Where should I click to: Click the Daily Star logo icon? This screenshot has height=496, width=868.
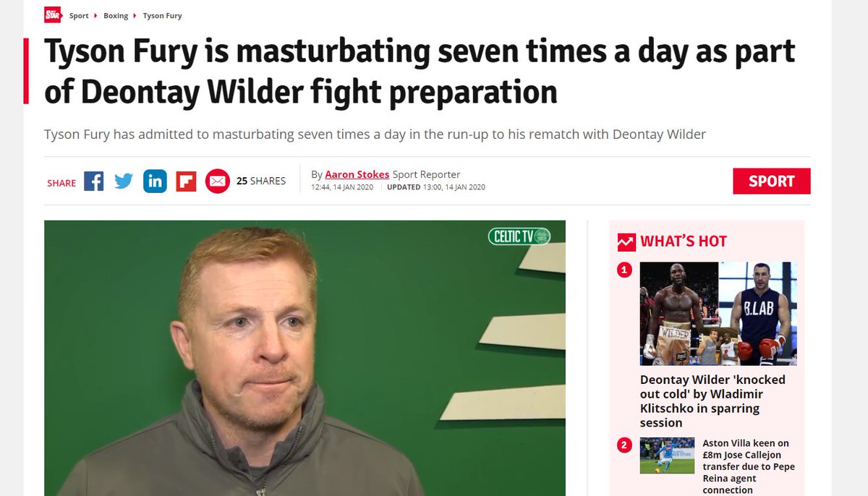tap(52, 15)
